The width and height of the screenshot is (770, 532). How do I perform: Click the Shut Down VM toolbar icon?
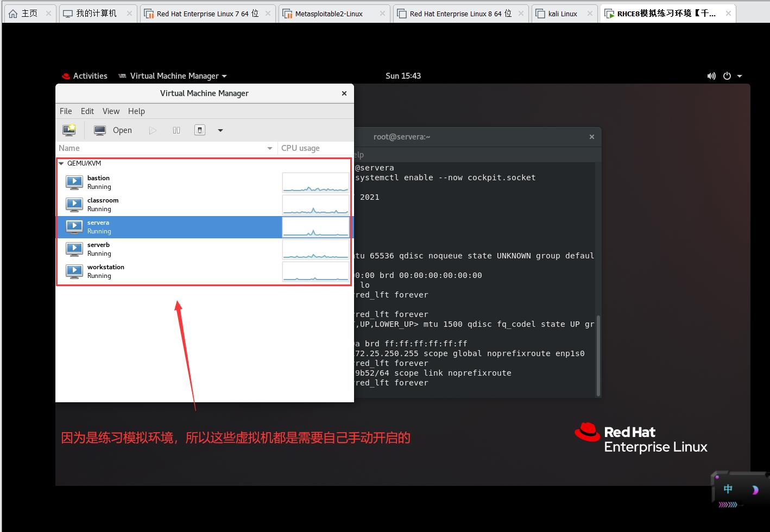(200, 130)
